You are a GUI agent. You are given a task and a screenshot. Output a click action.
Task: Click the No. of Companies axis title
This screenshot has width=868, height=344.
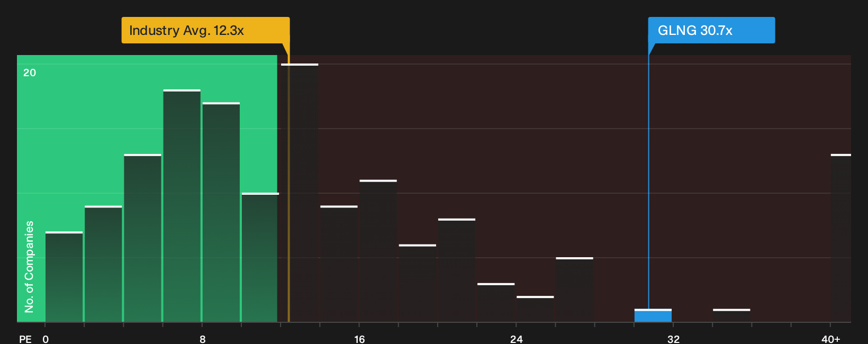29,266
